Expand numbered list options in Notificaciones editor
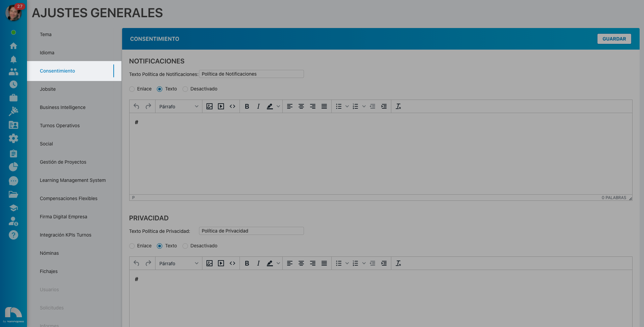Screen dimensions: 644x327 pyautogui.click(x=364, y=106)
